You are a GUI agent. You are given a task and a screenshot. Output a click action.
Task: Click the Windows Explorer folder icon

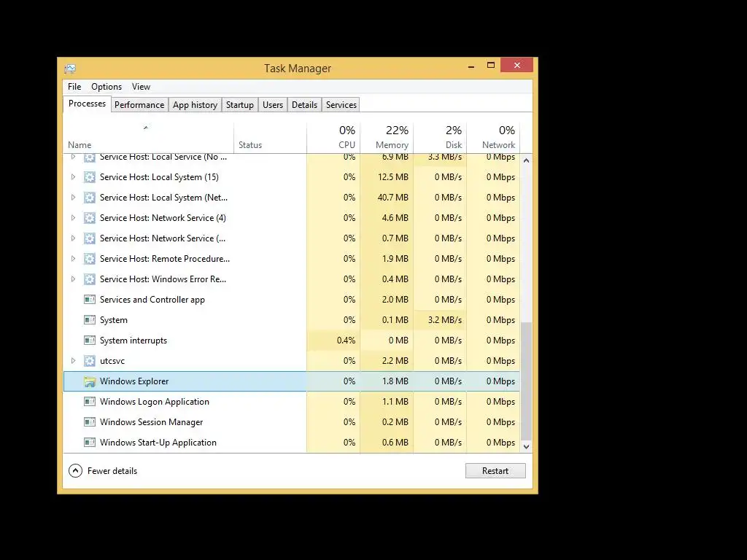pos(90,381)
